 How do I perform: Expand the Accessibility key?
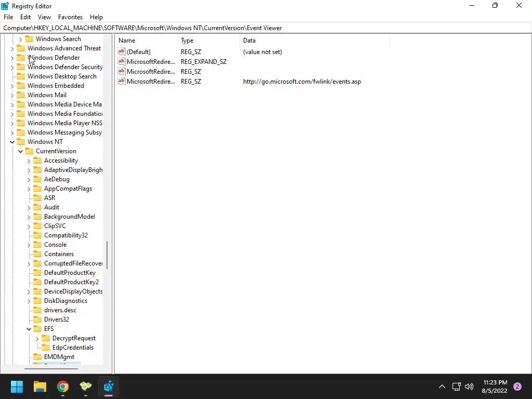click(x=29, y=161)
